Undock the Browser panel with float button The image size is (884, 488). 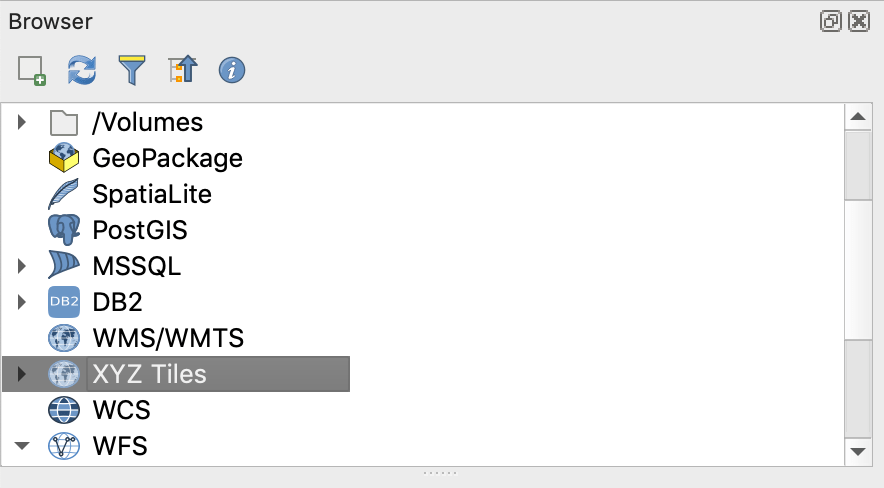(831, 21)
